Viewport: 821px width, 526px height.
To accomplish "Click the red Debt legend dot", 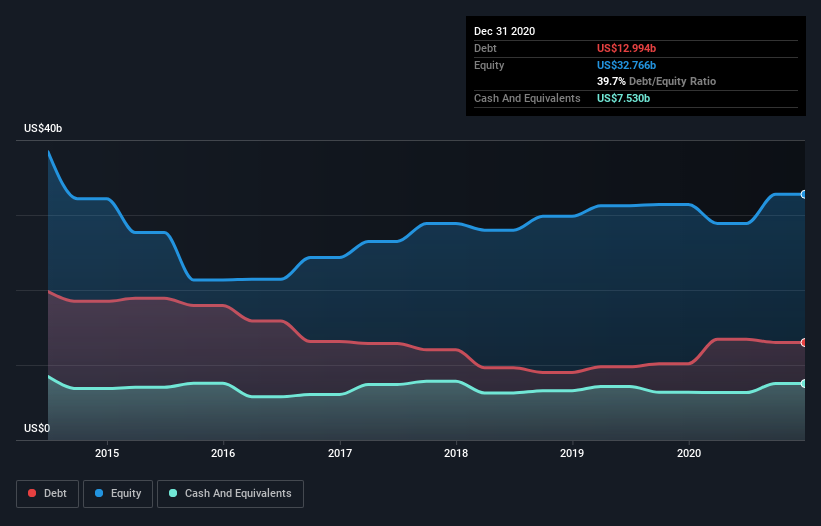I will [x=32, y=493].
